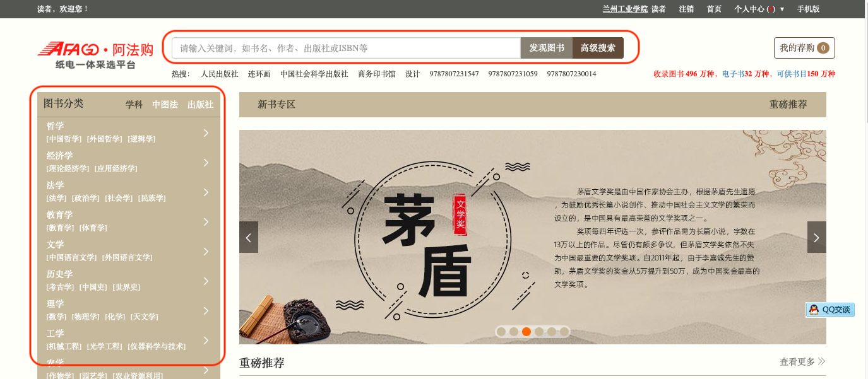This screenshot has width=868, height=379.
Task: Select the fourth carousel indicator dot
Action: click(x=539, y=332)
